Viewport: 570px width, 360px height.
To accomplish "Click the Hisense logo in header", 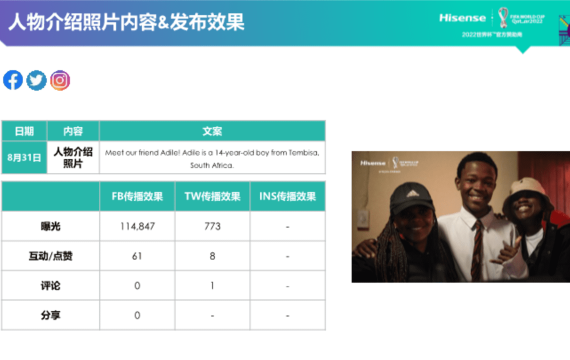I will pyautogui.click(x=462, y=18).
